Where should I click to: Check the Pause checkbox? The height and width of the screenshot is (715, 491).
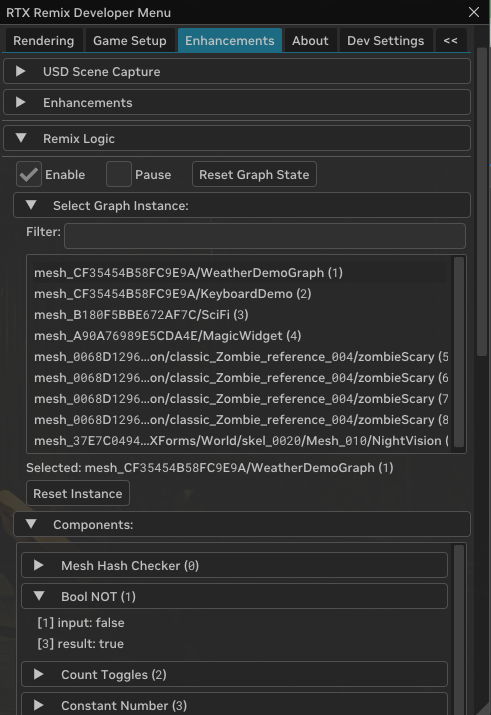click(x=119, y=174)
